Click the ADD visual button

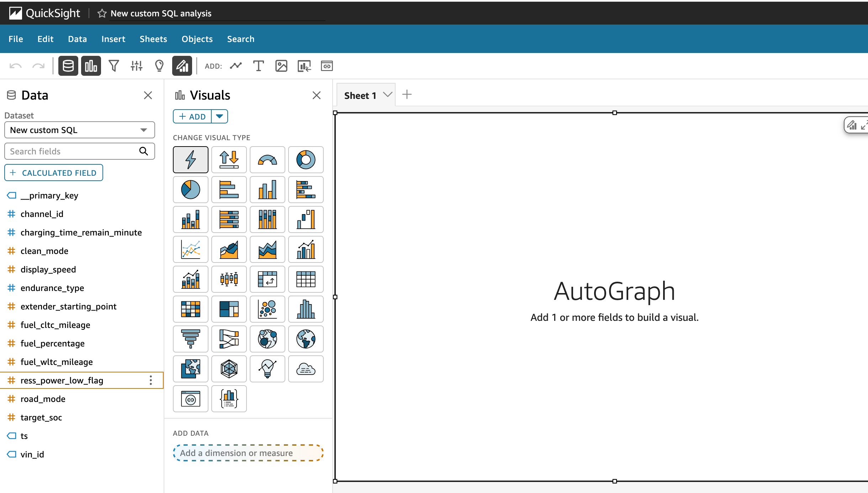click(x=192, y=116)
